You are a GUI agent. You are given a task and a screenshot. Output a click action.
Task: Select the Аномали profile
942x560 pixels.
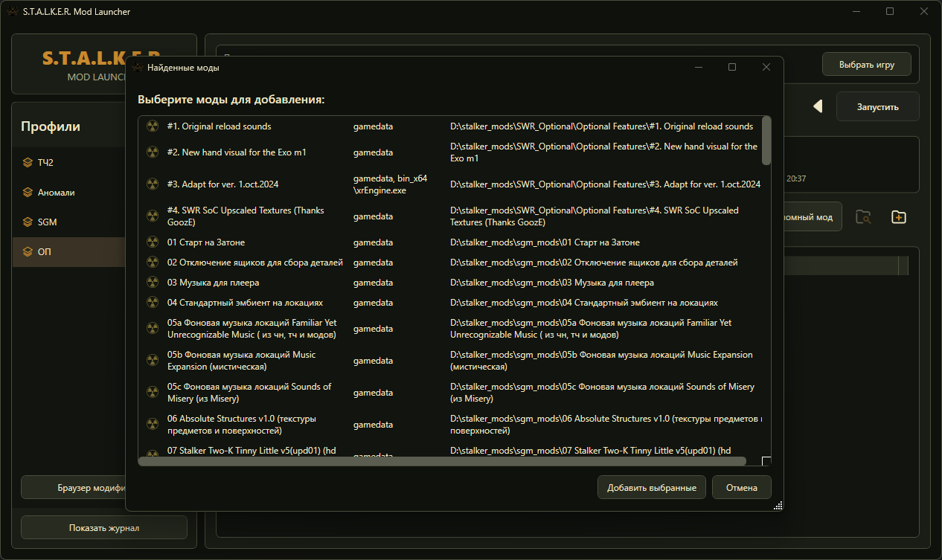tap(68, 193)
